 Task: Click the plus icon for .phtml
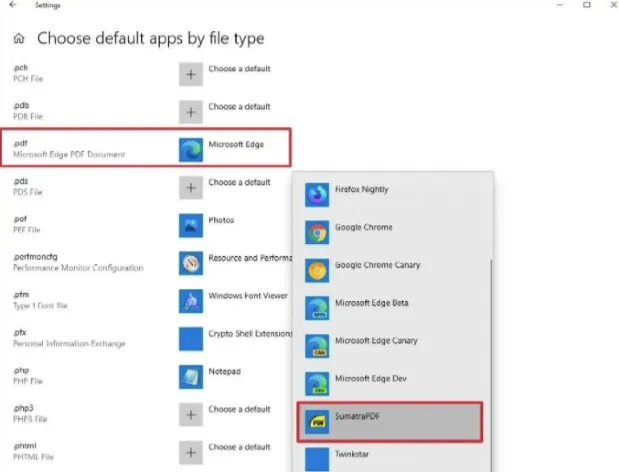(191, 453)
